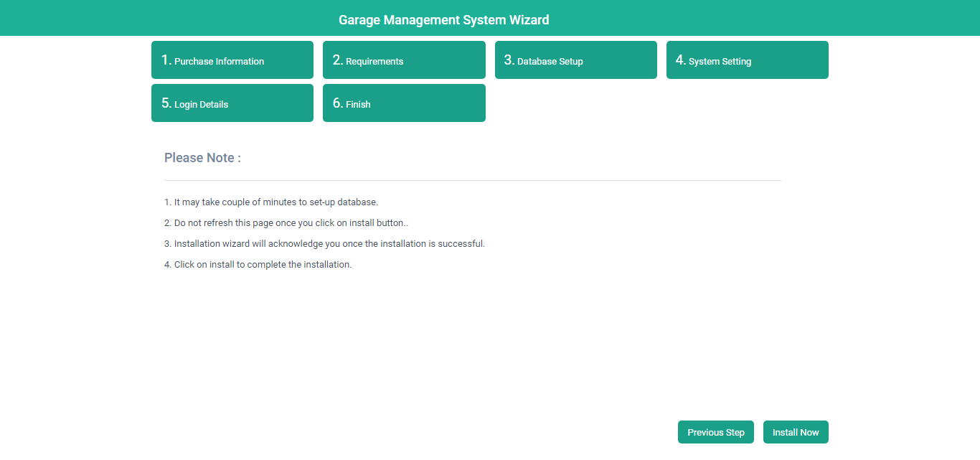This screenshot has width=980, height=460.
Task: Switch to the Database Setup step
Action: pos(575,60)
